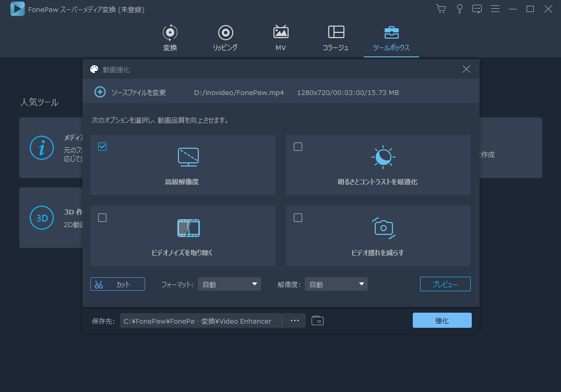This screenshot has width=561, height=392.
Task: Uncheck the 高級解像度 checkbox
Action: pyautogui.click(x=102, y=147)
